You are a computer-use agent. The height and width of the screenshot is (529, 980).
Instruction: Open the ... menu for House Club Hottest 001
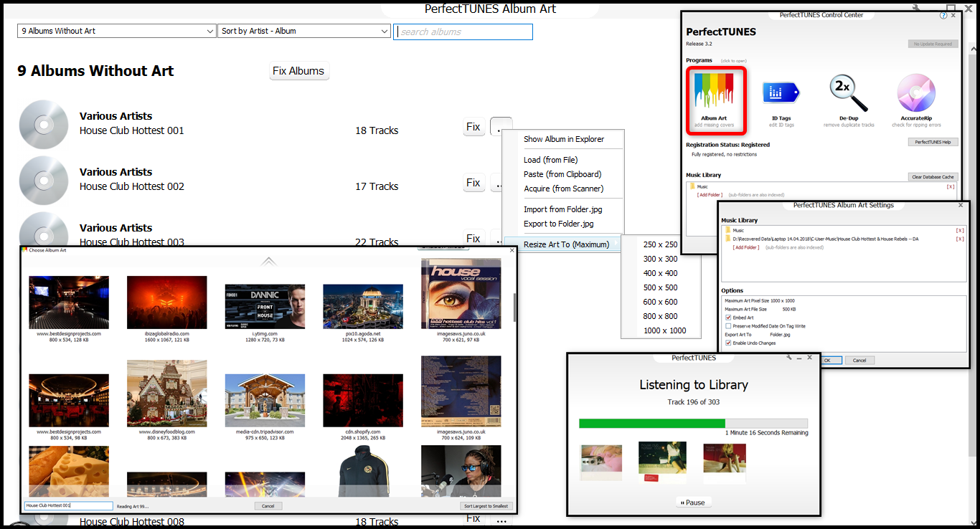(x=501, y=127)
